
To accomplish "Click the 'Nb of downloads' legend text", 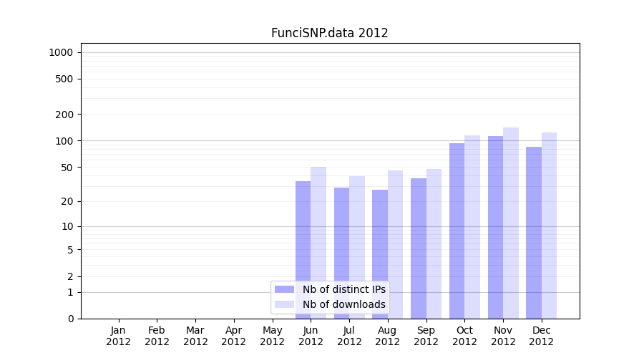I will click(343, 304).
